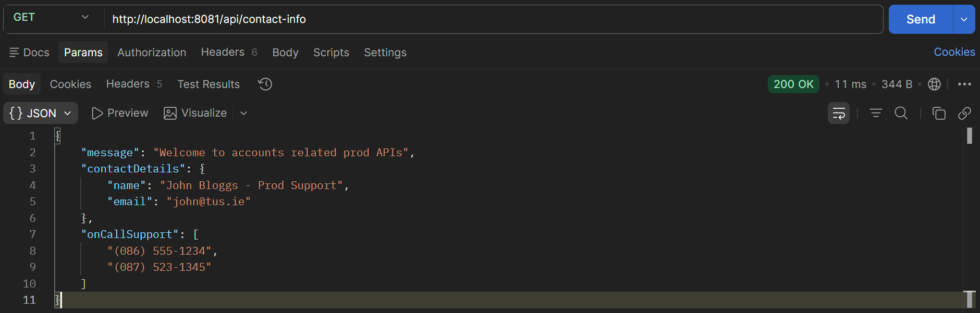The image size is (980, 313).
Task: Click the "message" key in line 2
Action: click(x=110, y=153)
